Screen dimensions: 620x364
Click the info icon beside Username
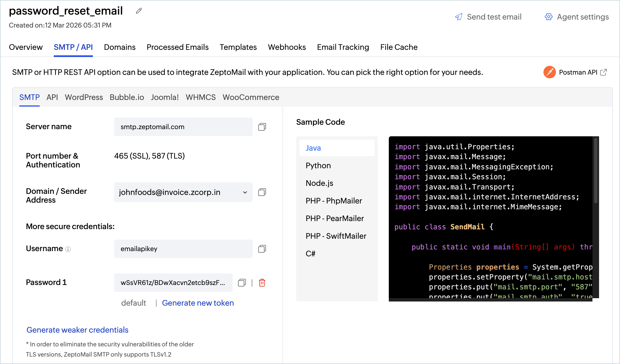tap(68, 249)
